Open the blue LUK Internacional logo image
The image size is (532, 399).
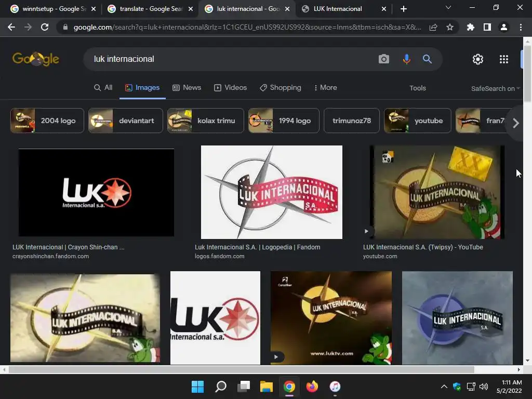[x=457, y=318]
